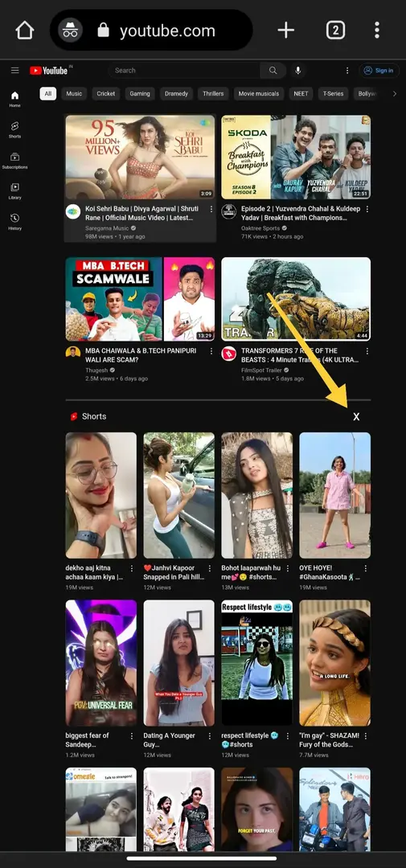Select the Movie musicals chip
The image size is (406, 868).
pos(259,93)
